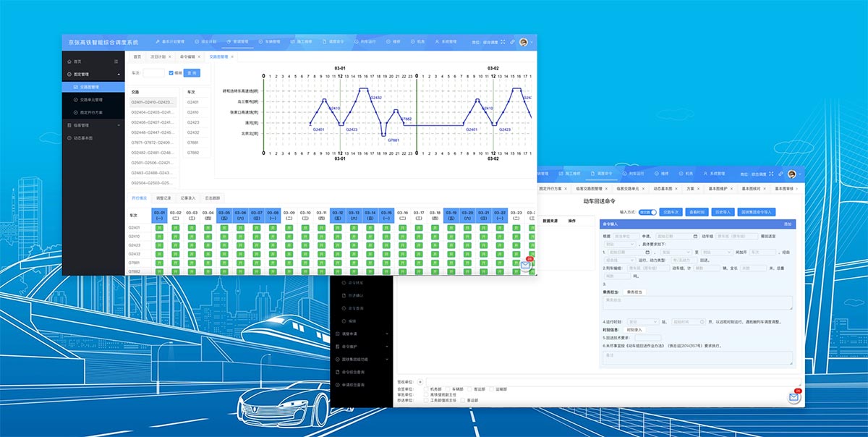Open the 基本计划管理 top menu
Viewport: 868px width, 437px height.
pyautogui.click(x=171, y=42)
